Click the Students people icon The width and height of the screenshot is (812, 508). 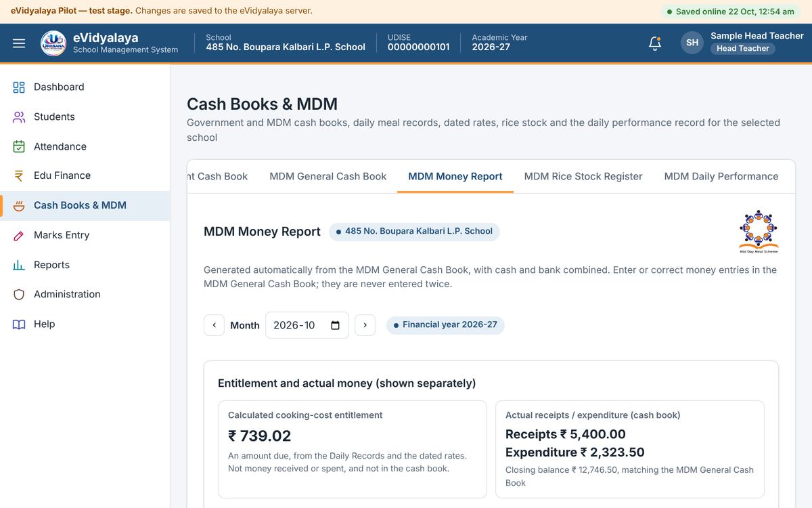(19, 117)
